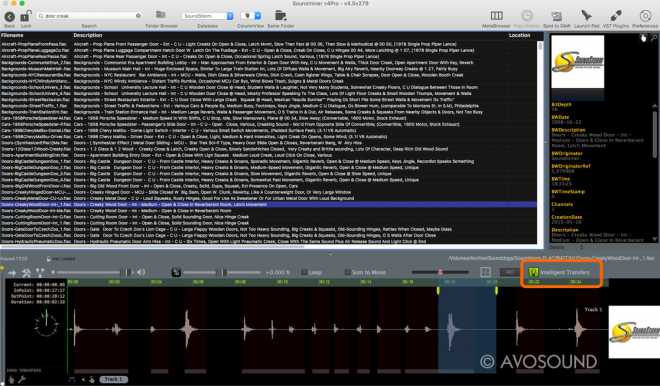Enable the Loop checkbox
The image size is (660, 386).
[304, 272]
